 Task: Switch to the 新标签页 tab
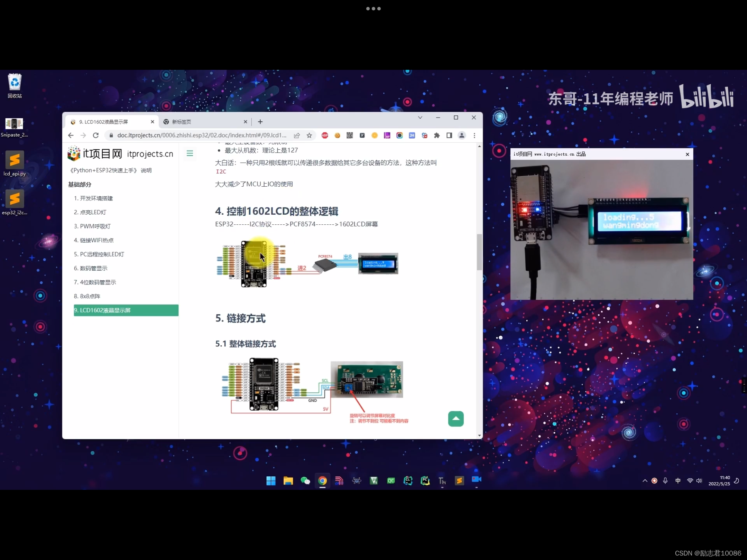(x=205, y=122)
